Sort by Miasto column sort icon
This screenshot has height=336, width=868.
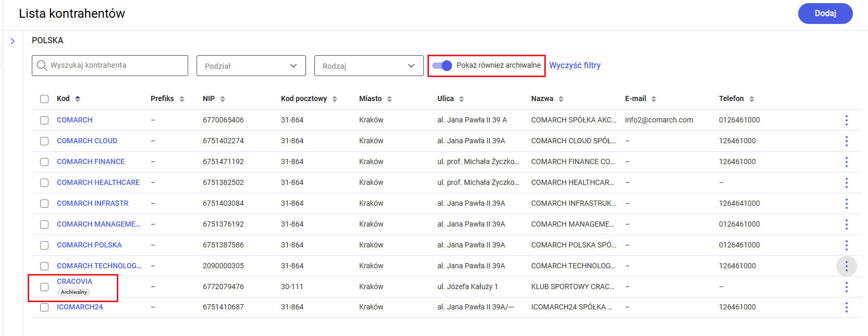pyautogui.click(x=389, y=99)
